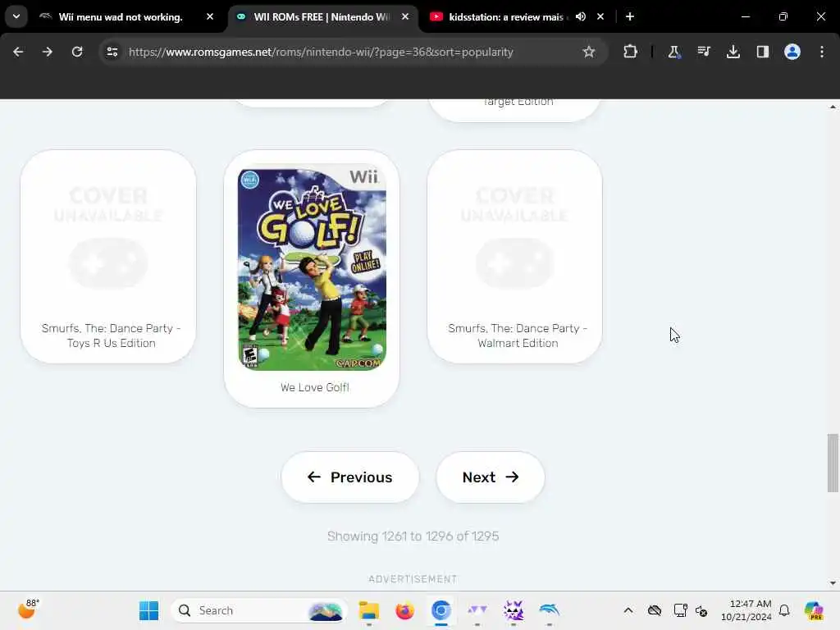Go to the Previous results page
The width and height of the screenshot is (840, 630).
349,477
